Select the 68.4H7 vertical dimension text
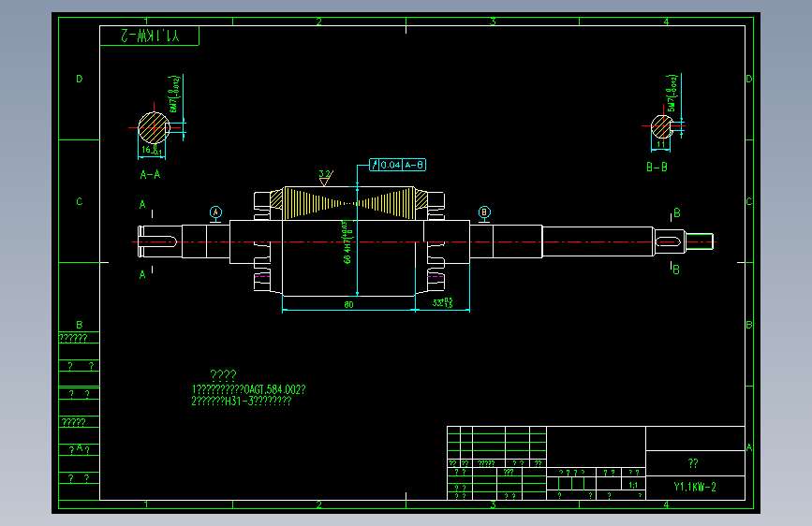Screen dimensions: 812x526 (347, 242)
